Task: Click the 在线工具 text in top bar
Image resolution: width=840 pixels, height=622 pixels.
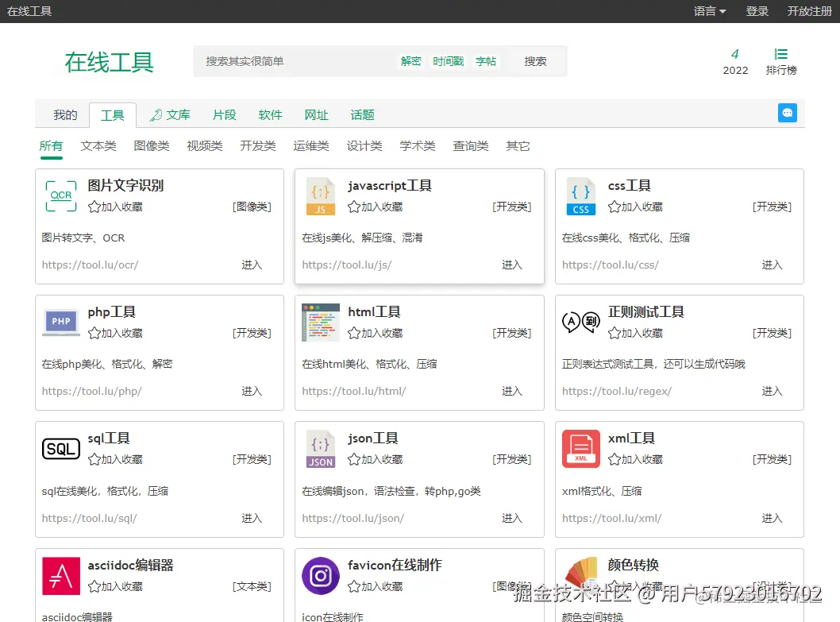Action: coord(29,11)
